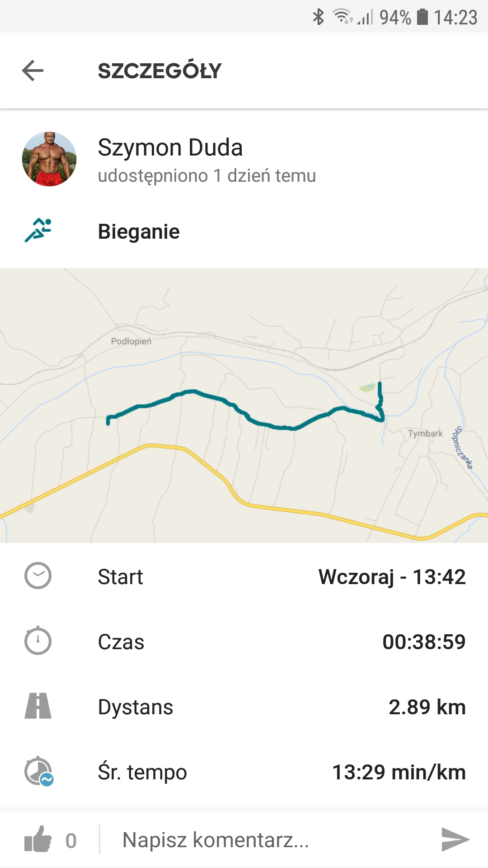
Task: Tap the Bieganie activity label
Action: [x=139, y=231]
